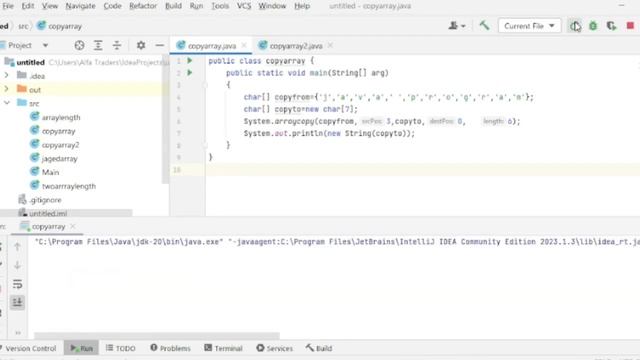This screenshot has height=360, width=640.
Task: Expand the out folder
Action: tap(7, 89)
